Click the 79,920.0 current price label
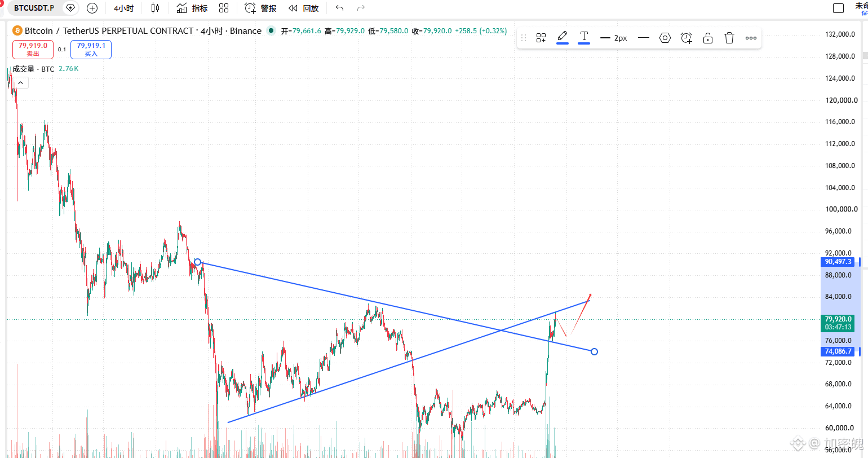The height and width of the screenshot is (458, 868). [838, 319]
